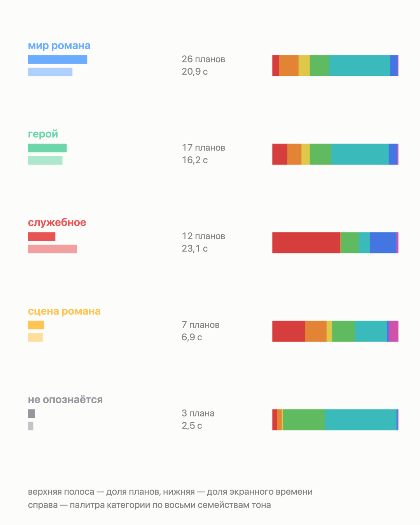
Task: Click the «герой» category heading
Action: [x=43, y=134]
